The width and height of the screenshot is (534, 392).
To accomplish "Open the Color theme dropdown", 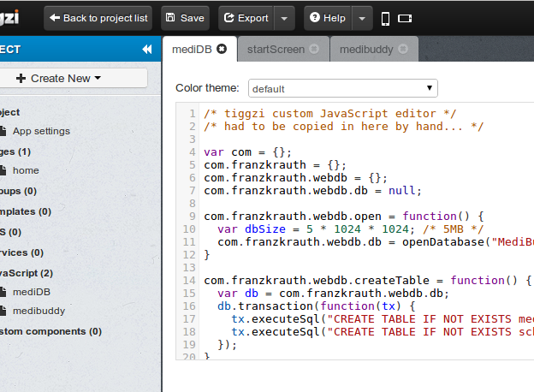I will 342,88.
